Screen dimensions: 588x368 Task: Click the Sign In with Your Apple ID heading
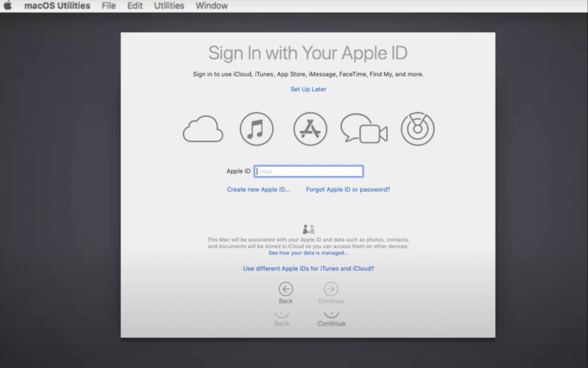point(308,53)
